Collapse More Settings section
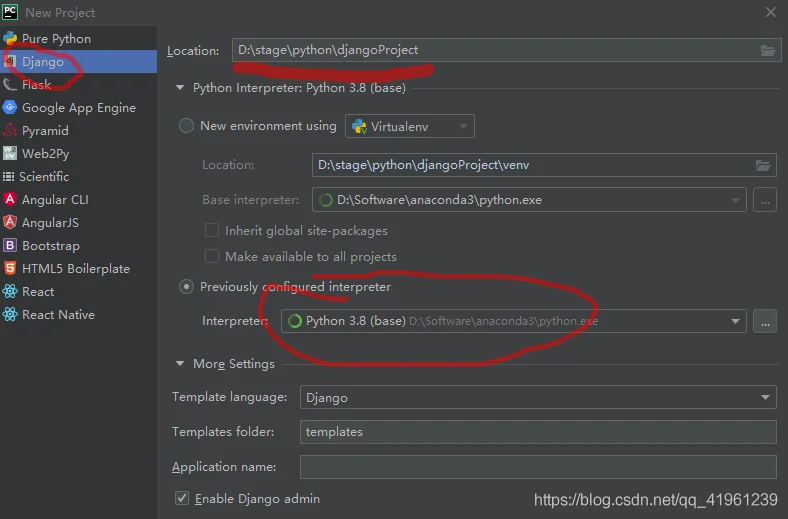Image resolution: width=788 pixels, height=519 pixels. click(180, 363)
